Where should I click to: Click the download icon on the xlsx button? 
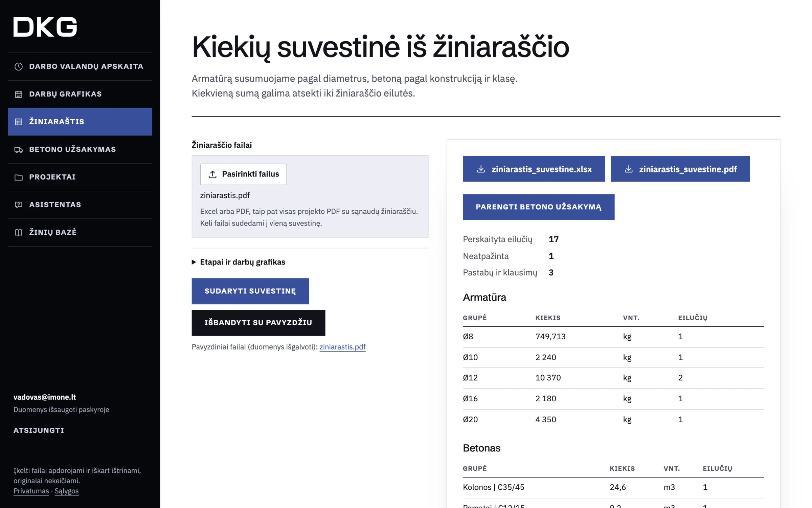[481, 169]
